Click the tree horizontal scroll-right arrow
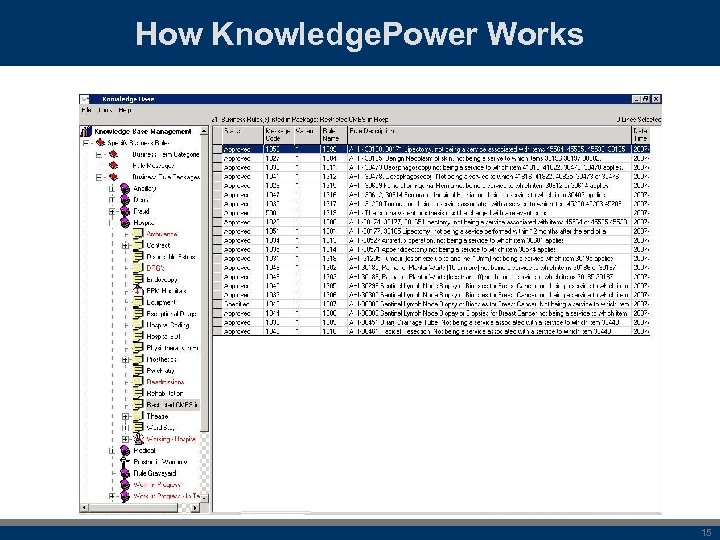The image size is (720, 540). [195, 507]
